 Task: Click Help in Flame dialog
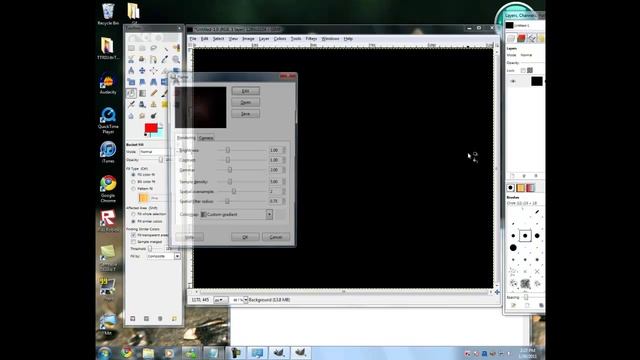(x=189, y=237)
